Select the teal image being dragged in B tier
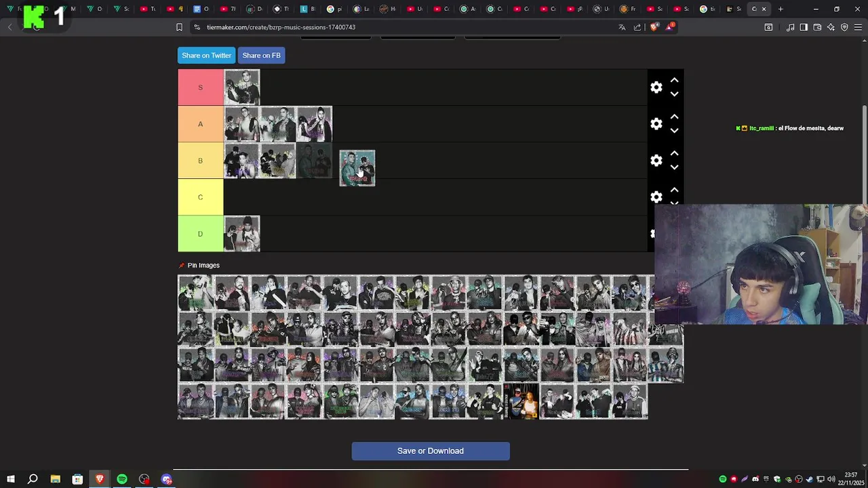The width and height of the screenshot is (868, 488). click(357, 168)
